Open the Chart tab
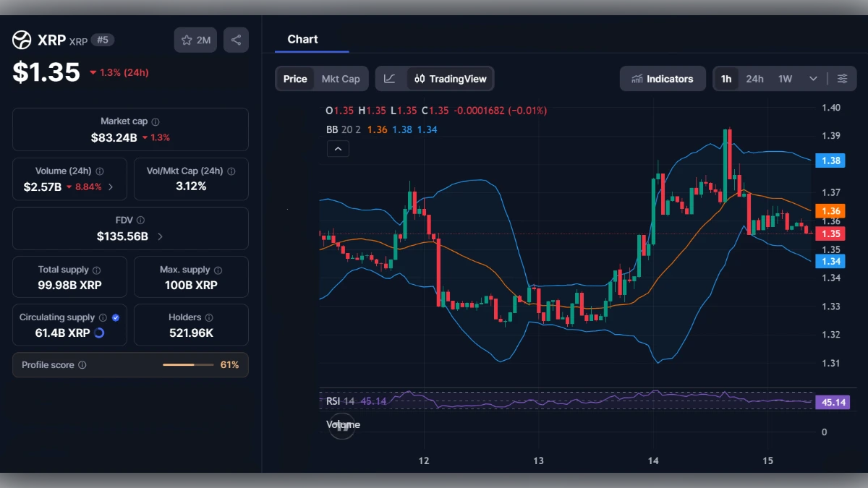Image resolution: width=868 pixels, height=488 pixels. tap(302, 39)
